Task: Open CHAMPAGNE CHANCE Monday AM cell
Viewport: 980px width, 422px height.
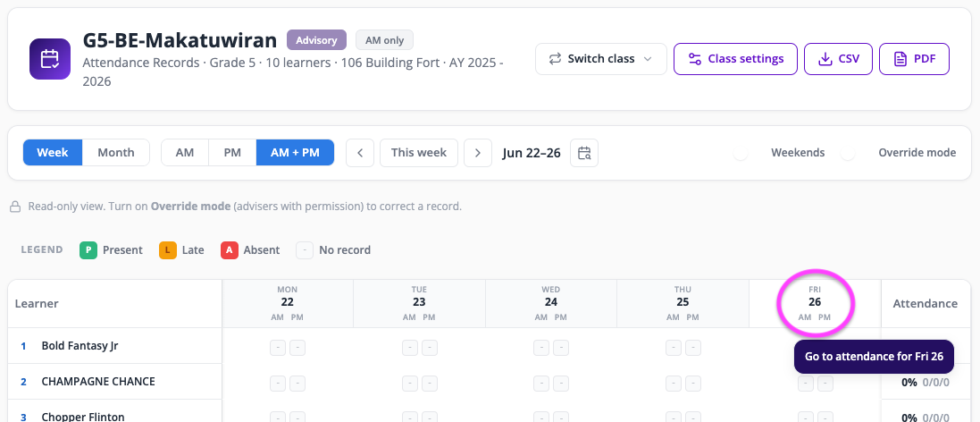Action: pyautogui.click(x=278, y=384)
